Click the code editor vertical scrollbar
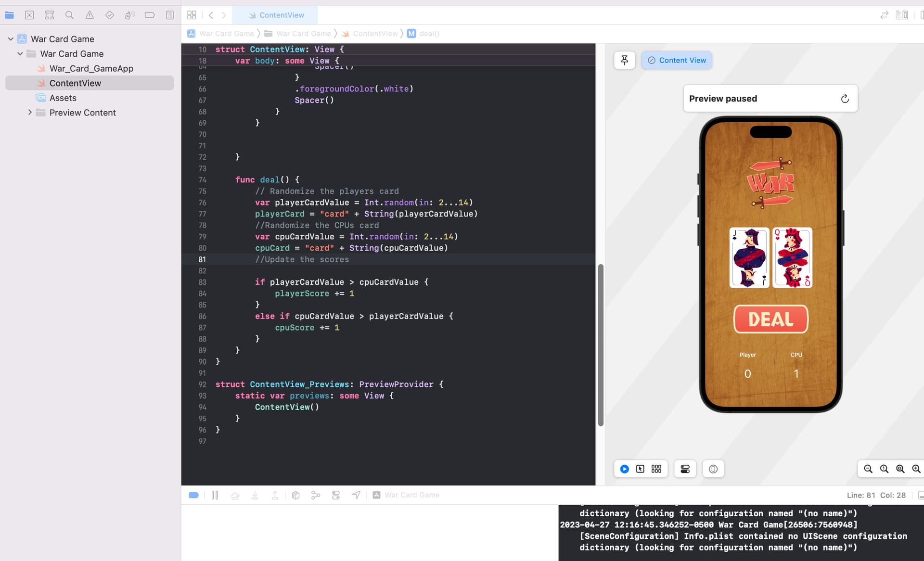924x561 pixels. [x=601, y=345]
